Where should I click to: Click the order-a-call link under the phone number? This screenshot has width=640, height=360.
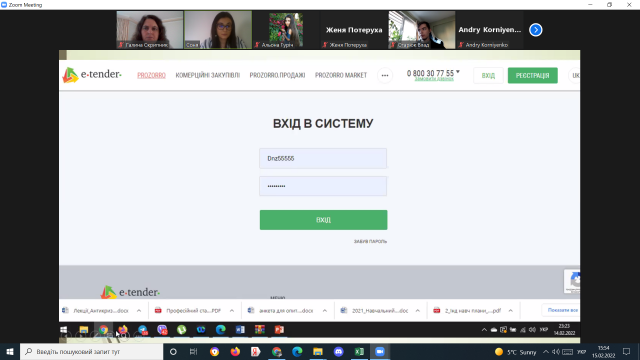pyautogui.click(x=434, y=79)
